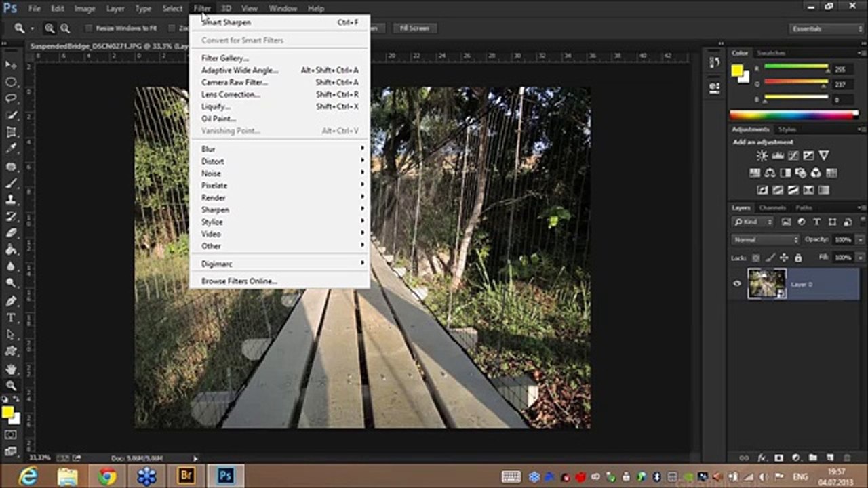Click the Fill Screen button

[x=414, y=28]
